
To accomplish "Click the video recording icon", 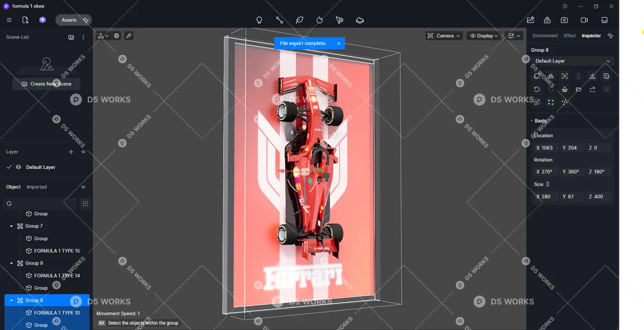I will pos(584,20).
